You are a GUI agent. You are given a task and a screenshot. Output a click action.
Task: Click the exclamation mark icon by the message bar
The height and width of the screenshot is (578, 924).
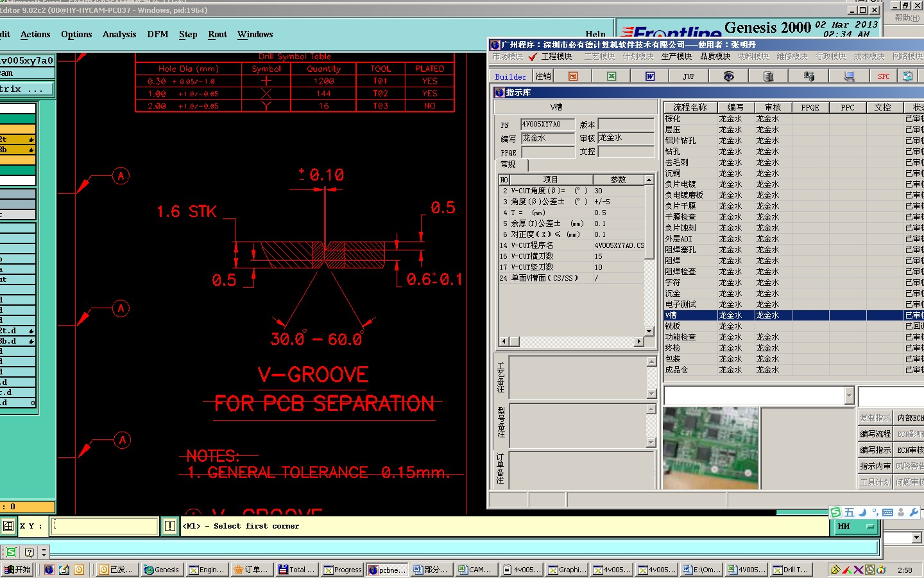pos(170,526)
